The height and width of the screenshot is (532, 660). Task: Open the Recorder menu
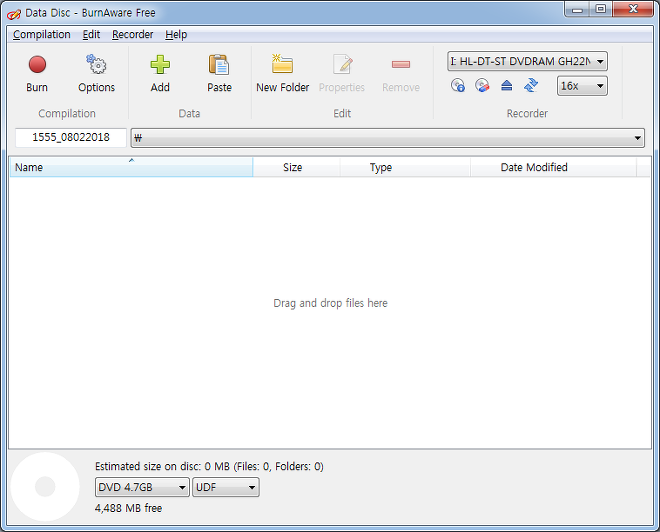(x=133, y=35)
